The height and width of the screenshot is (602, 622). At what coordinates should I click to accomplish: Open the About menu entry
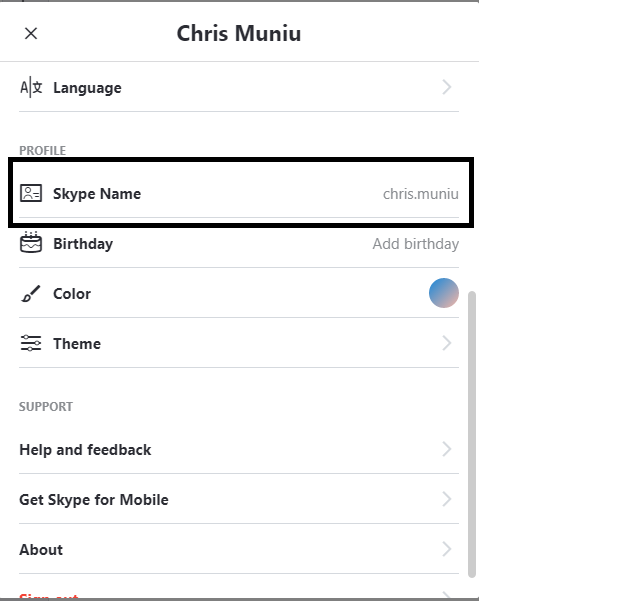click(41, 550)
